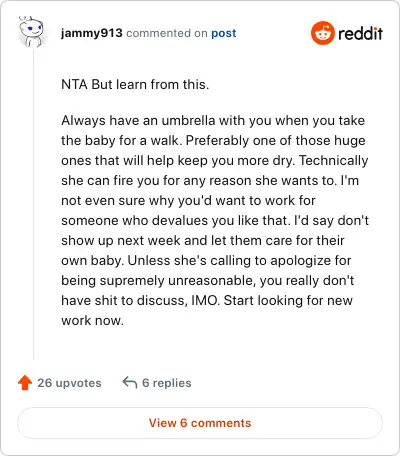Image resolution: width=400 pixels, height=456 pixels.
Task: Click the word "Technically" in comment
Action: pyautogui.click(x=333, y=161)
